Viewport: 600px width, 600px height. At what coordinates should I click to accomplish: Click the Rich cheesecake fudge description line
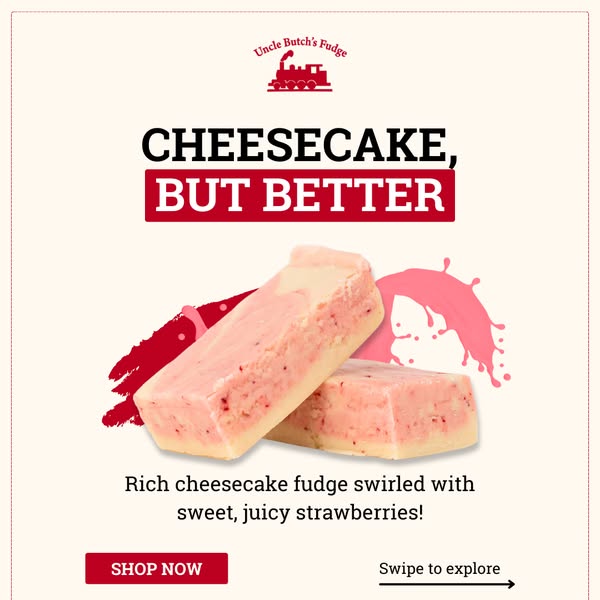click(300, 484)
